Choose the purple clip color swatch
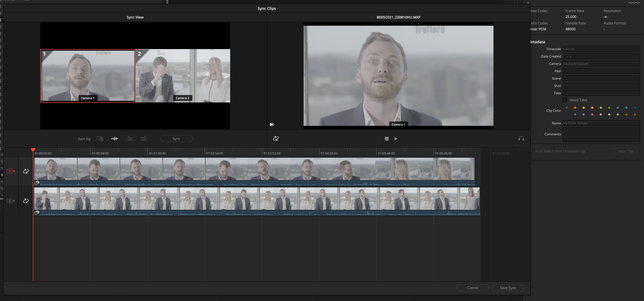Screen dimensions: 644x301 point(584,114)
